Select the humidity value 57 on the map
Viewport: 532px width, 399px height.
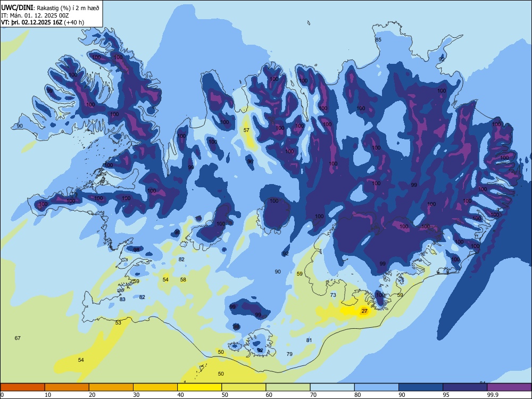246,130
